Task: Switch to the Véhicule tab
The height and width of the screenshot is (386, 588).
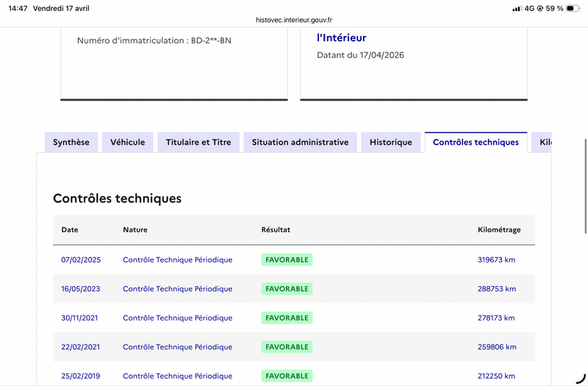Action: [127, 142]
